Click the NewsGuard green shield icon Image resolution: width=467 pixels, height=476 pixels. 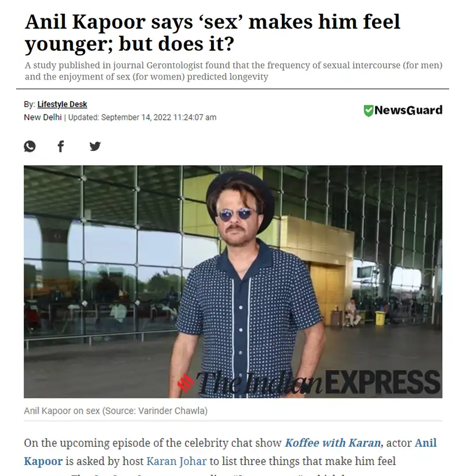tap(368, 111)
